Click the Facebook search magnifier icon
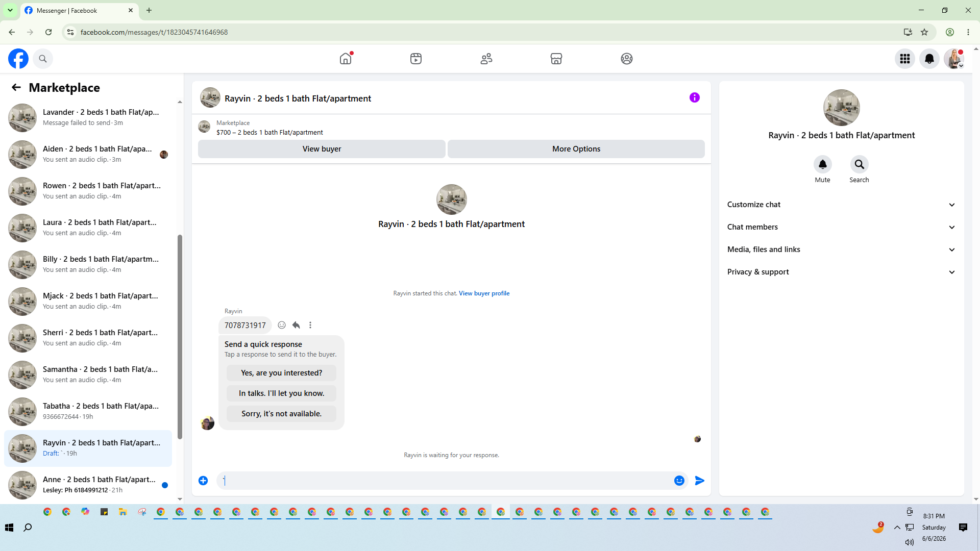Viewport: 980px width, 551px height. click(x=43, y=59)
